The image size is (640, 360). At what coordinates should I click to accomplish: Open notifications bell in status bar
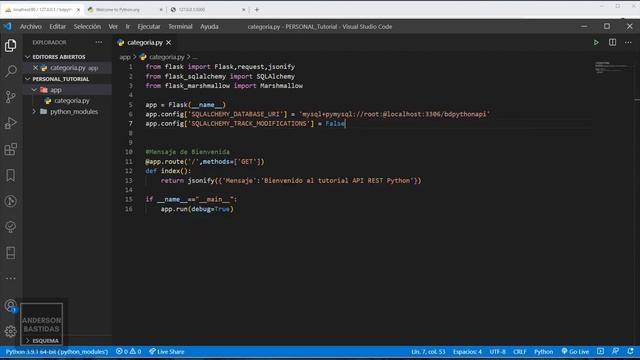tap(631, 351)
